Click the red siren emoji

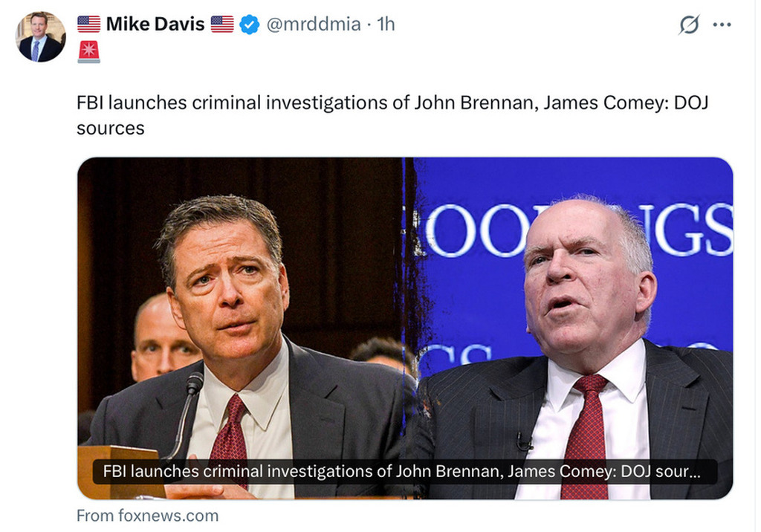tap(88, 51)
